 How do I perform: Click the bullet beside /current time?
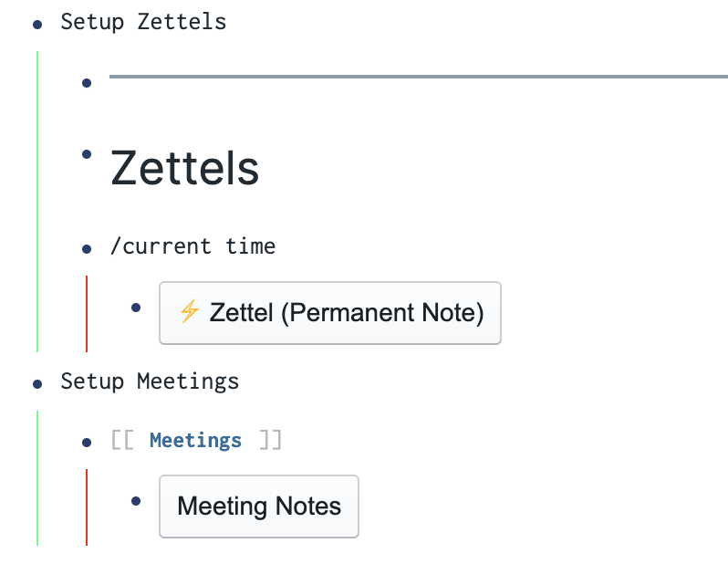87,248
